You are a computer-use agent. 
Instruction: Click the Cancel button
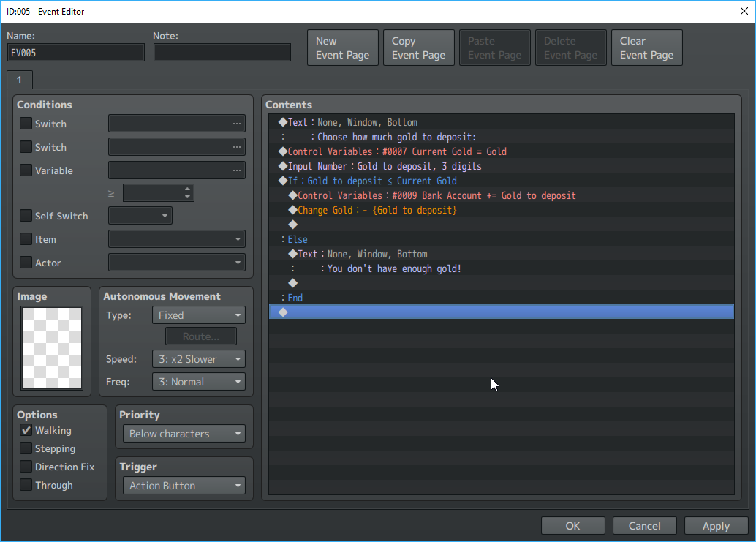click(x=645, y=526)
